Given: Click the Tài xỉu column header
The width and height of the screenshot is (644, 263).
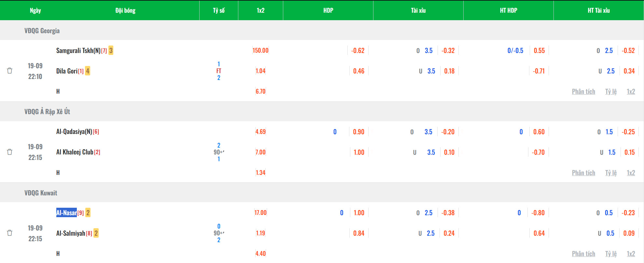Looking at the screenshot, I should 418,10.
